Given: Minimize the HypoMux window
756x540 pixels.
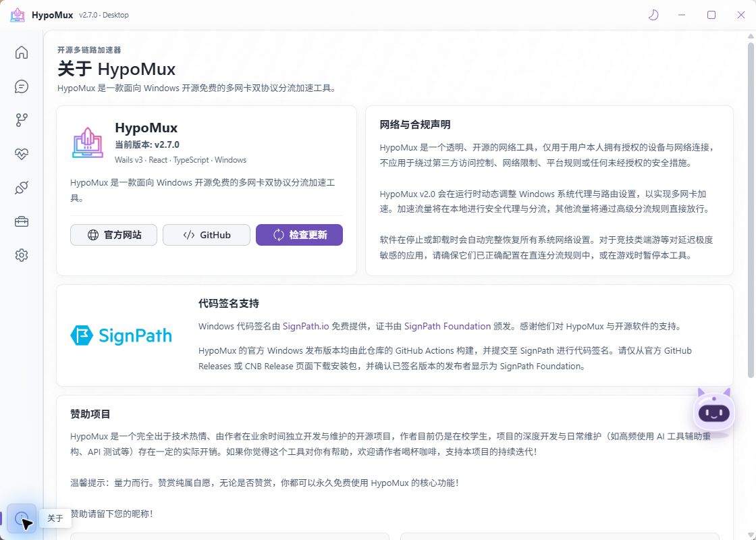Looking at the screenshot, I should [682, 15].
